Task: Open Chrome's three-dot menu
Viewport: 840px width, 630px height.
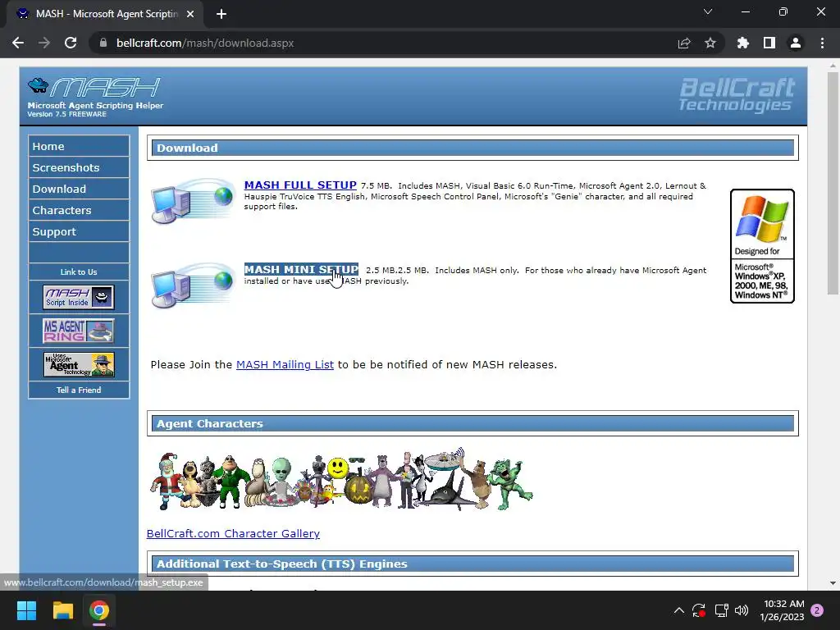Action: pos(822,43)
